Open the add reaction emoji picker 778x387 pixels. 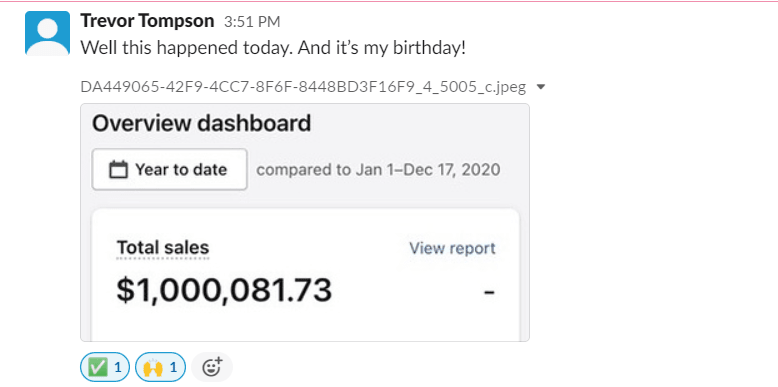[x=212, y=367]
